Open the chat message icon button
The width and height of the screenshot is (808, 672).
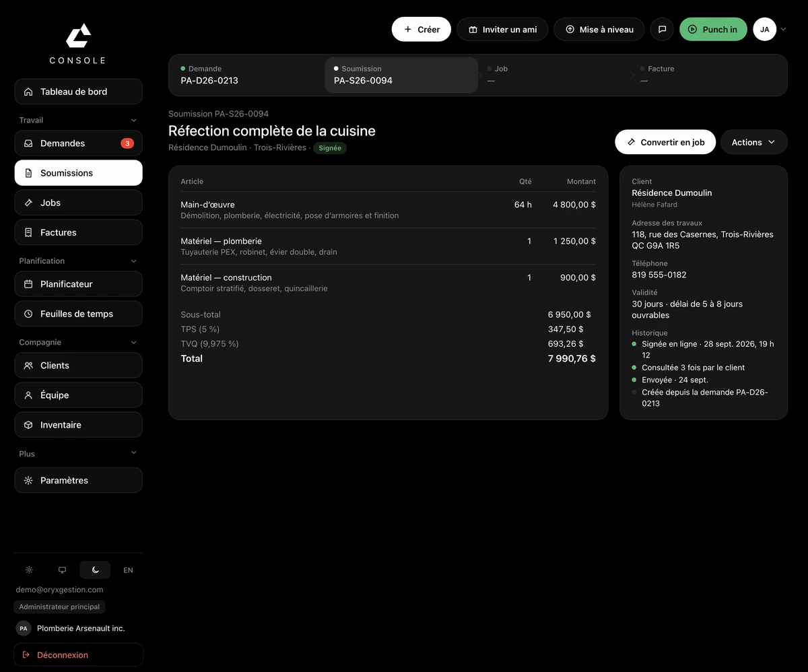coord(662,30)
